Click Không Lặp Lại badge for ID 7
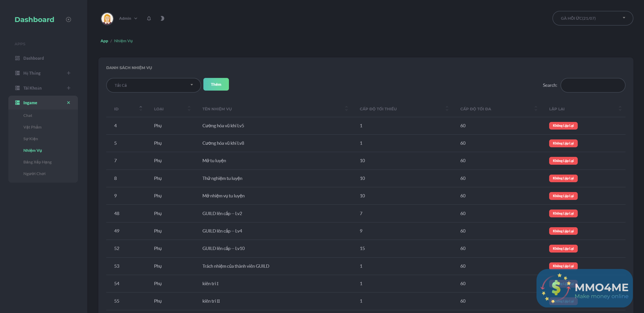 (x=563, y=161)
